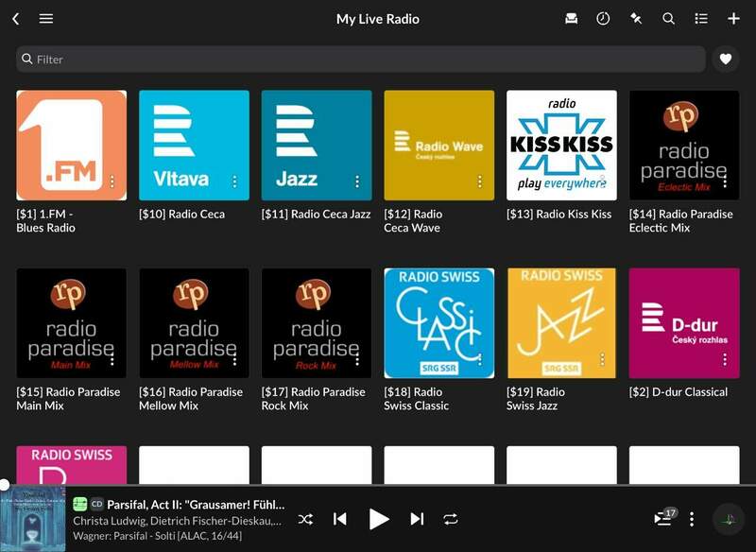Viewport: 756px width, 552px height.
Task: Click the playback progress knob
Action: coord(4,485)
